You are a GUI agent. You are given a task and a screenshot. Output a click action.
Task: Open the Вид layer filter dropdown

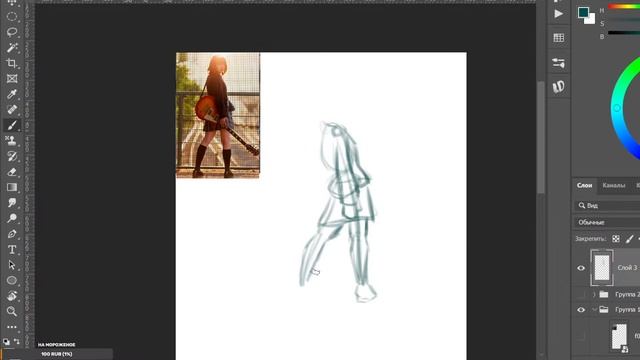[x=607, y=206]
